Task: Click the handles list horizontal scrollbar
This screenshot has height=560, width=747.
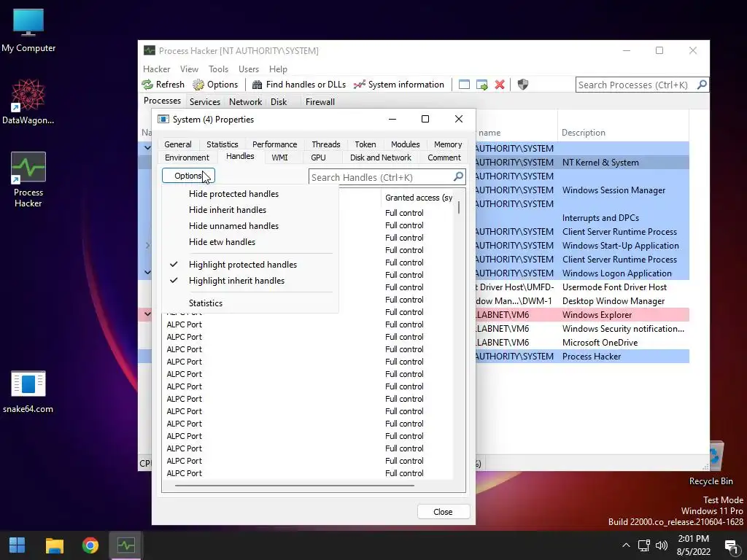Action: (295, 486)
